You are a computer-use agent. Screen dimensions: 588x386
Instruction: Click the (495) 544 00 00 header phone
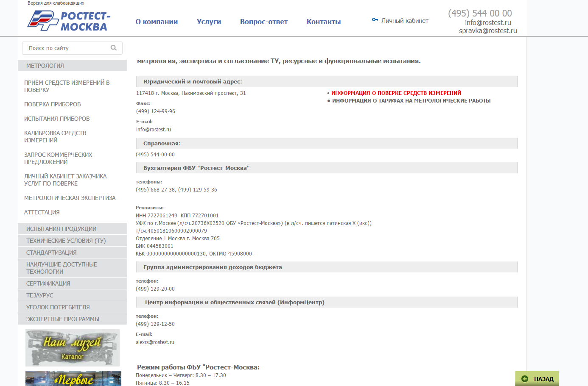point(480,13)
